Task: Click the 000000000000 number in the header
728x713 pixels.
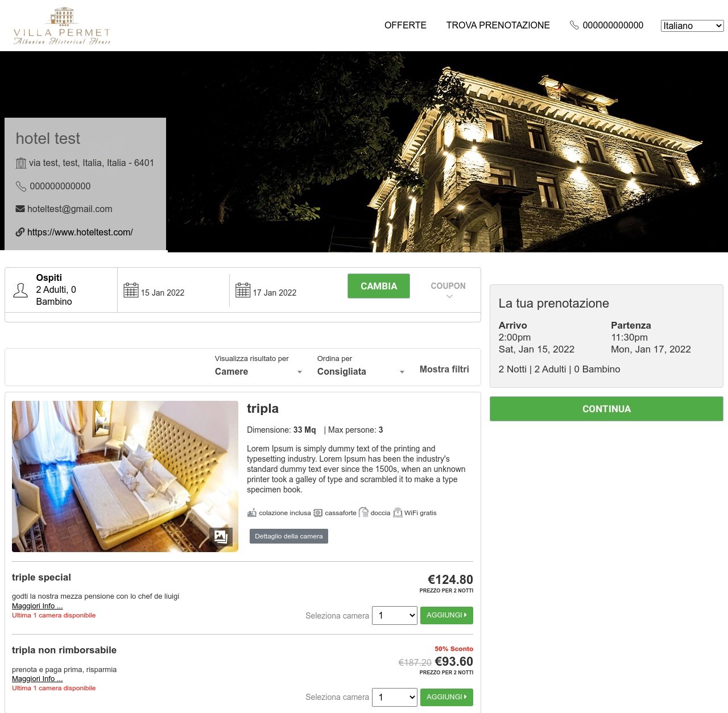Action: [x=613, y=25]
